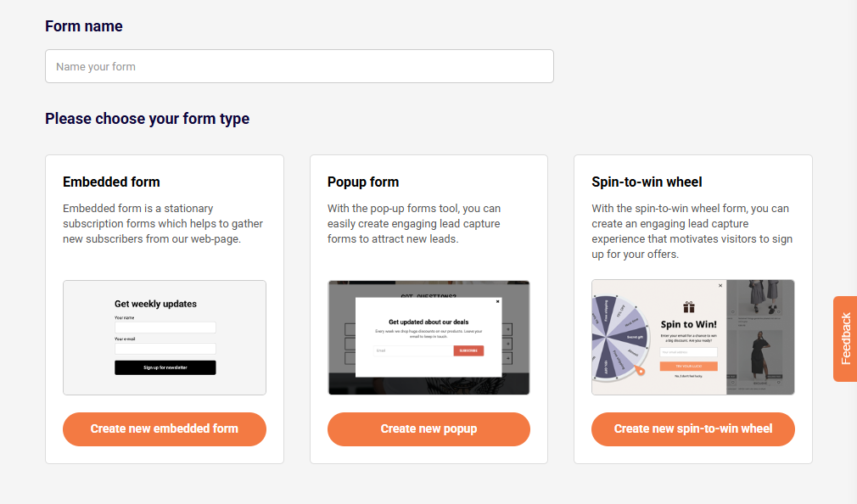Screen dimensions: 857x504
Task: Select the 'Embedded form' card heading
Action: tap(111, 182)
